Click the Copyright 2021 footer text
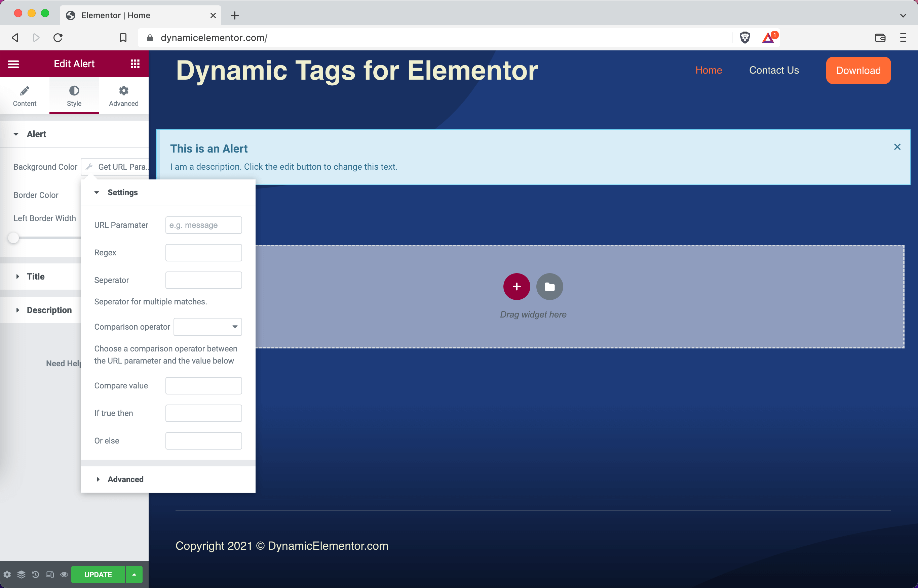Screen dimensions: 918x588 click(x=281, y=546)
